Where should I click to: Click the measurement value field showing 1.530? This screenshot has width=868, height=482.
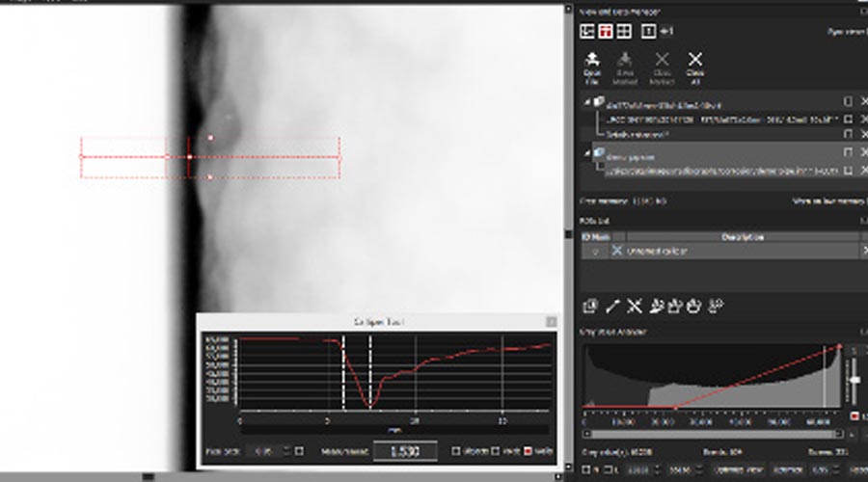click(405, 451)
